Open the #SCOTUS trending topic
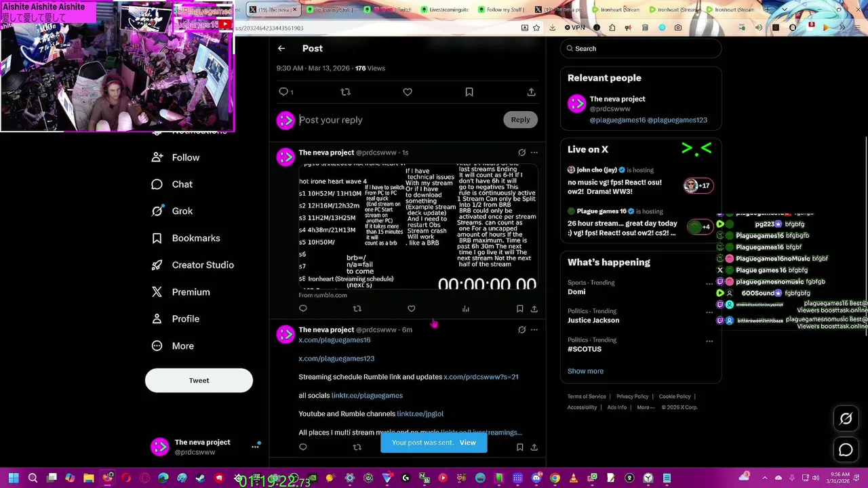This screenshot has height=488, width=868. [x=585, y=349]
